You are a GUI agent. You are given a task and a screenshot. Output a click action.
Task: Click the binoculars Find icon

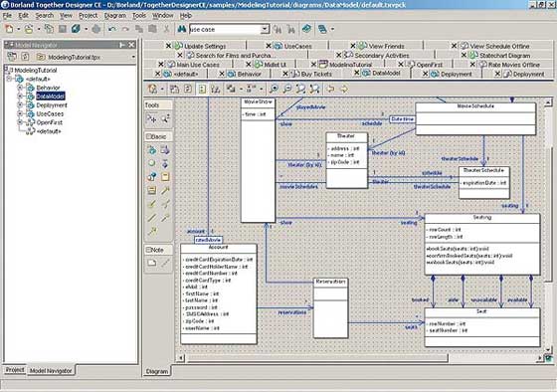tap(182, 29)
